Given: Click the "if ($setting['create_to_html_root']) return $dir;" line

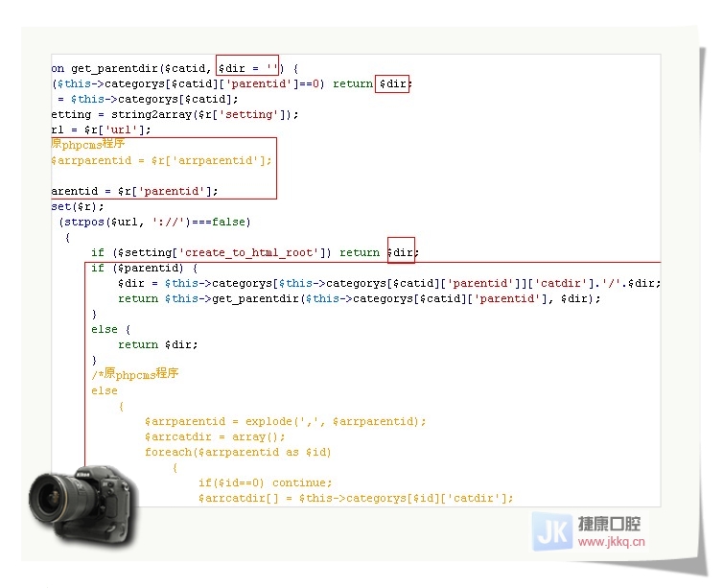Looking at the screenshot, I should [255, 252].
